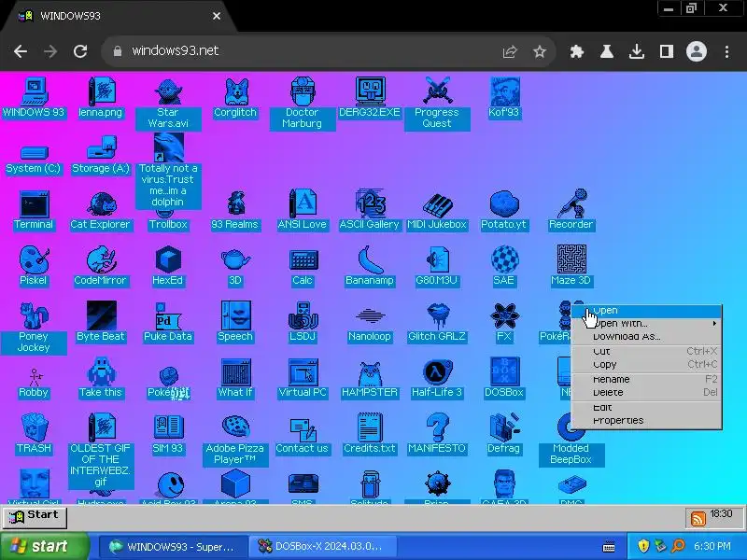Launch Progress Quest icon
The width and height of the screenshot is (747, 560).
click(x=437, y=91)
